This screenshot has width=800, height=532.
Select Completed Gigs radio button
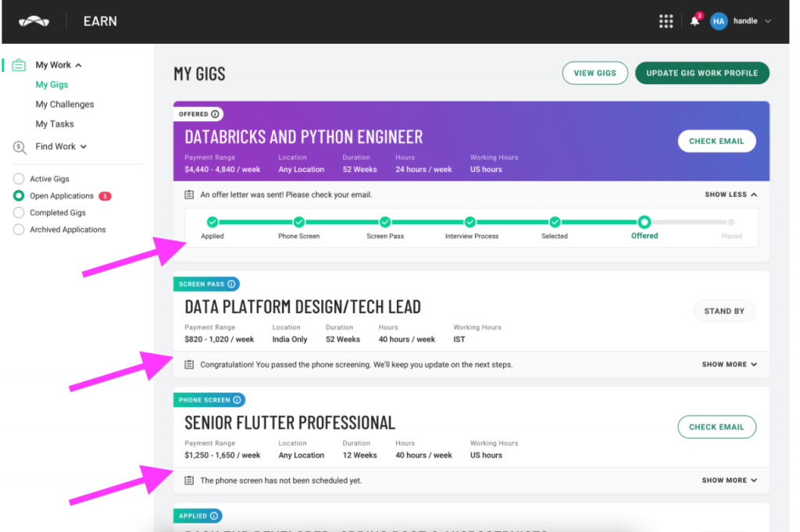tap(19, 212)
